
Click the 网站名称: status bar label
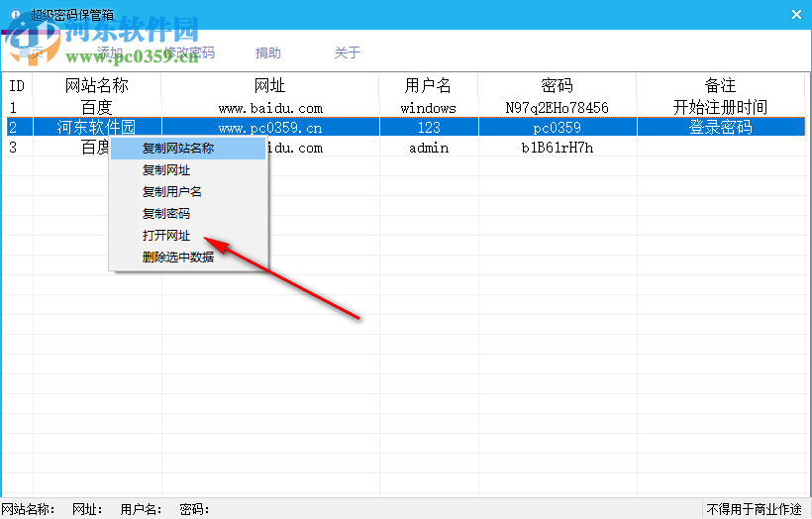pyautogui.click(x=29, y=510)
